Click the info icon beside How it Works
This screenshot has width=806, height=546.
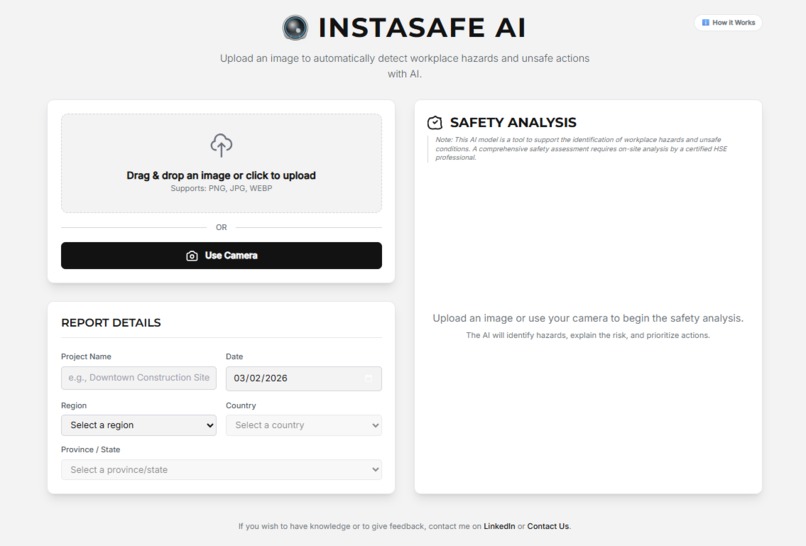[705, 23]
